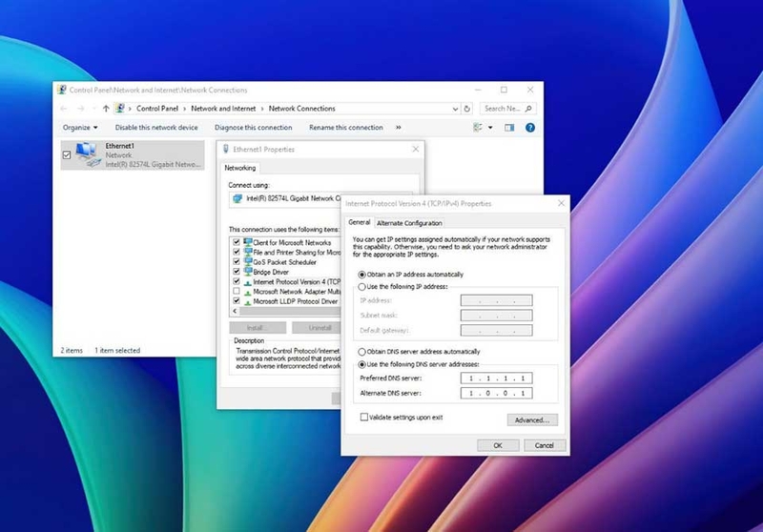This screenshot has width=763, height=532.
Task: Select Client for Microsoft Networks icon
Action: (x=248, y=242)
